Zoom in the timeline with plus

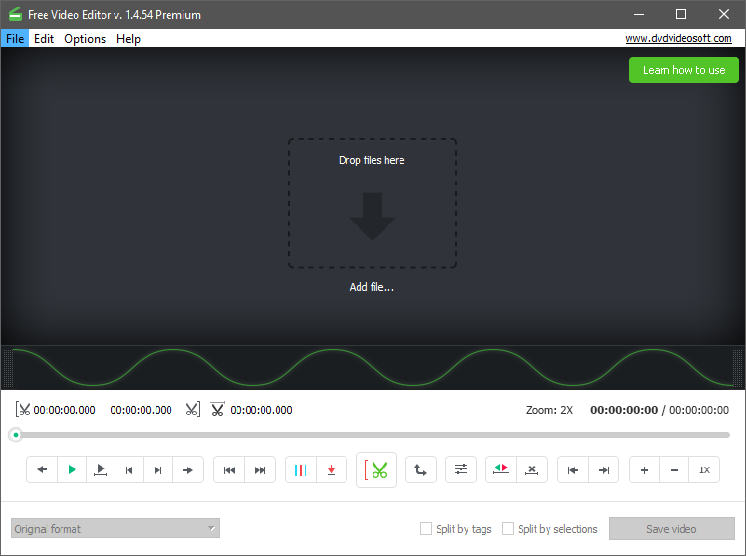coord(644,470)
